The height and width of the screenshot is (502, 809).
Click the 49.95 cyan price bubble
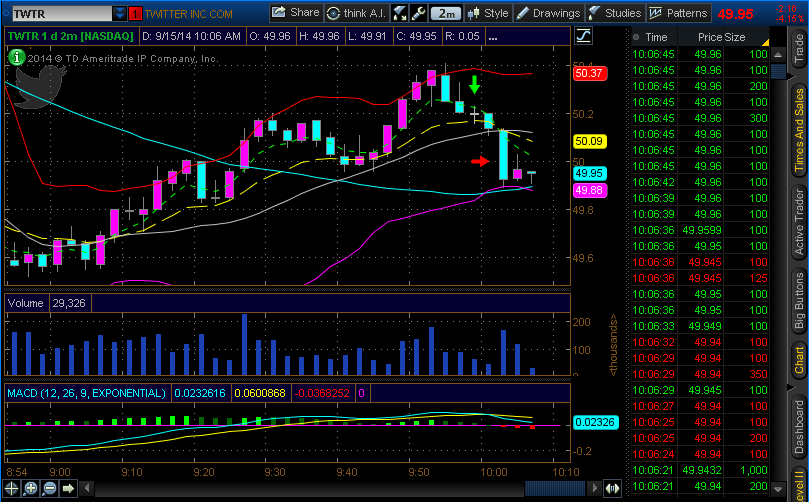tap(590, 173)
